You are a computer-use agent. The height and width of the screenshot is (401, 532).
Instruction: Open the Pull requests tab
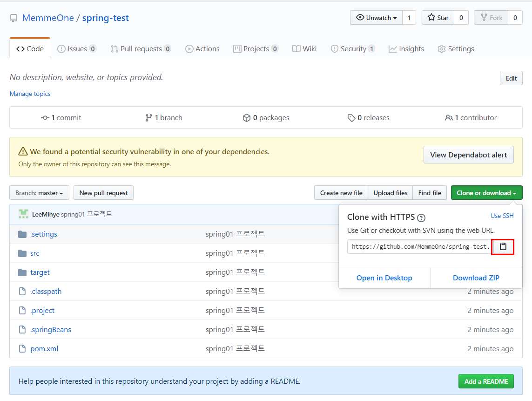pyautogui.click(x=141, y=49)
